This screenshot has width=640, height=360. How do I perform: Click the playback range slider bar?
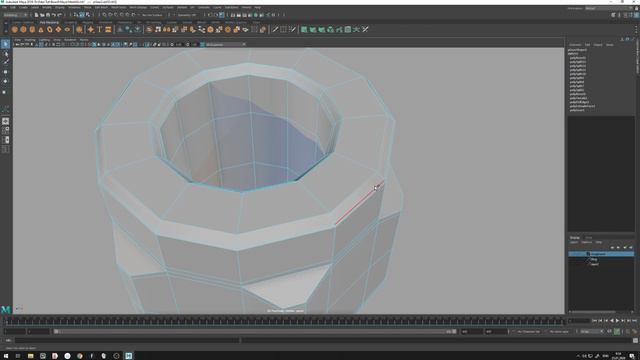(x=255, y=331)
